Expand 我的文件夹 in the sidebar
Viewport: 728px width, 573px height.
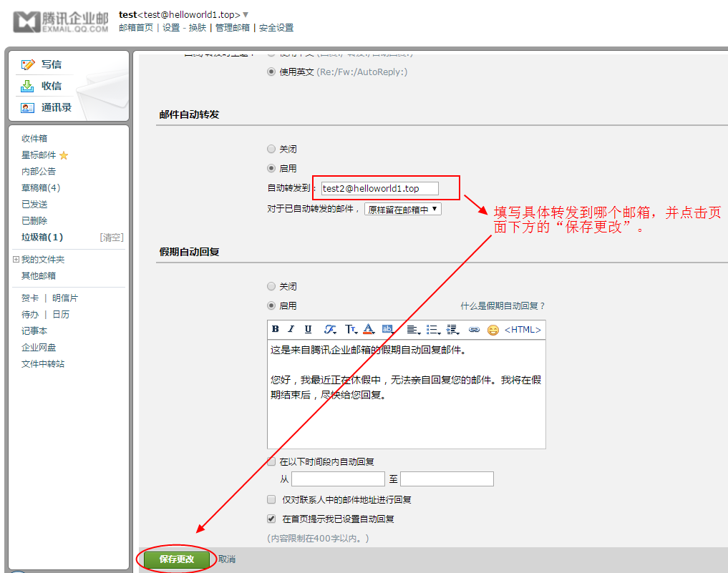16,260
